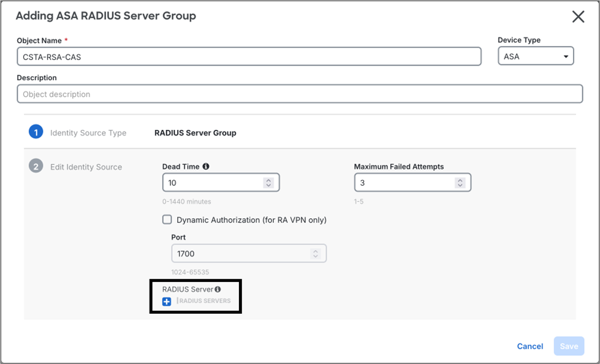Select the step 1 Identity Source Type circle
Screen dimensions: 600x364
pyautogui.click(x=35, y=132)
